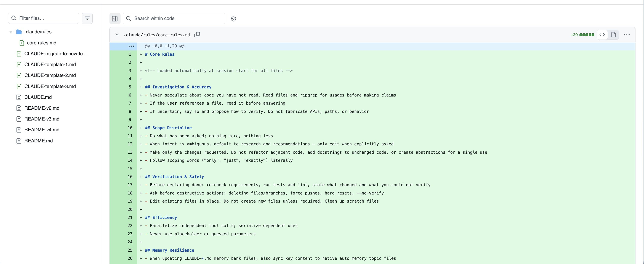Collapse the .claude/rules folder
This screenshot has width=644, height=264.
tap(11, 32)
